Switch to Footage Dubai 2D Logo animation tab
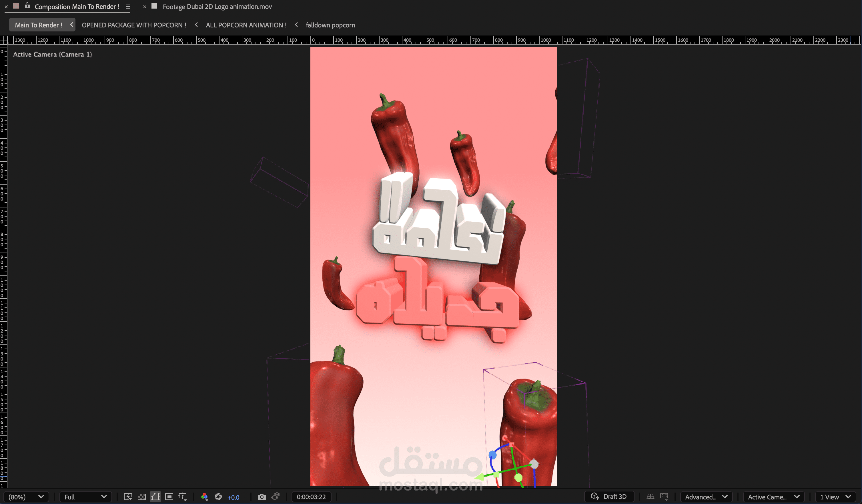 point(217,7)
